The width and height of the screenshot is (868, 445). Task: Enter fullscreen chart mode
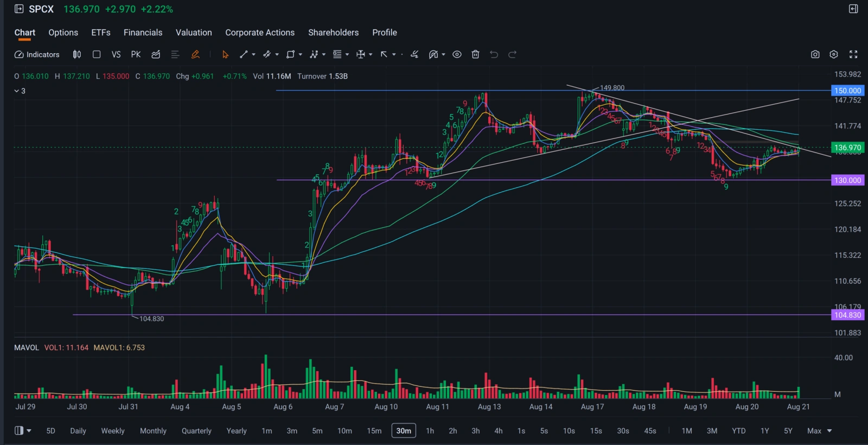[x=853, y=54]
